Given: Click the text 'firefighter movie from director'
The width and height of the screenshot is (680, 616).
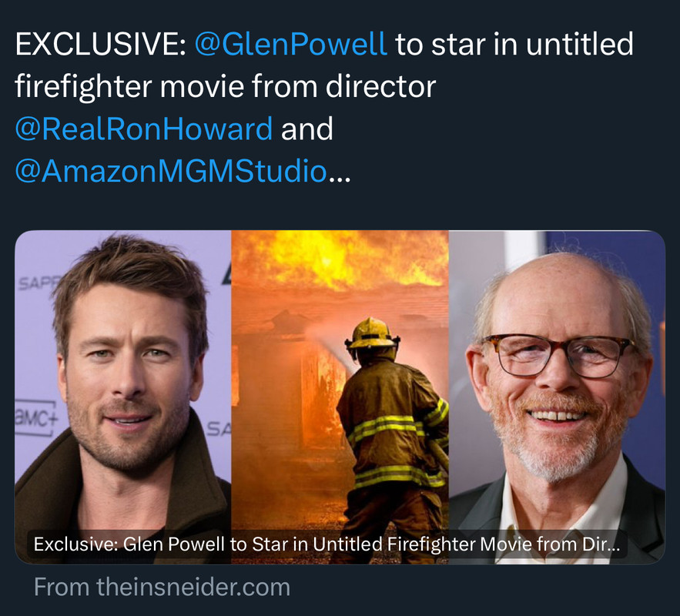Looking at the screenshot, I should 225,87.
